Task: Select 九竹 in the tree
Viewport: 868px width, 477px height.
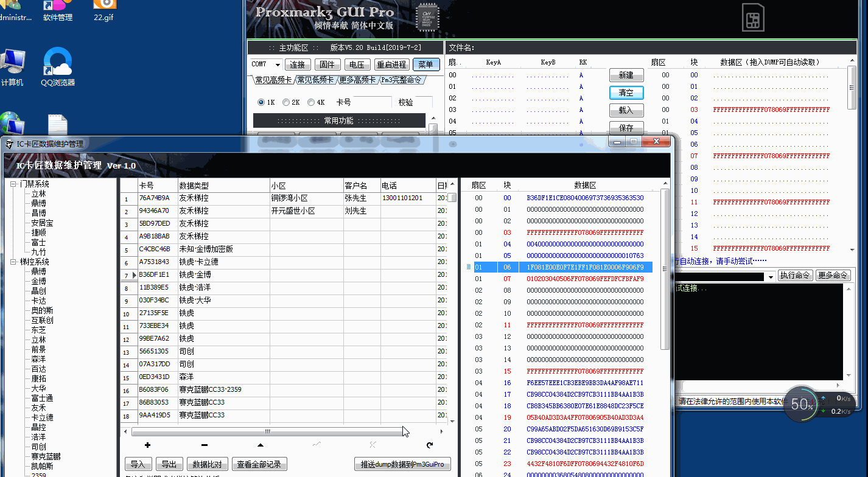Action: [x=39, y=252]
